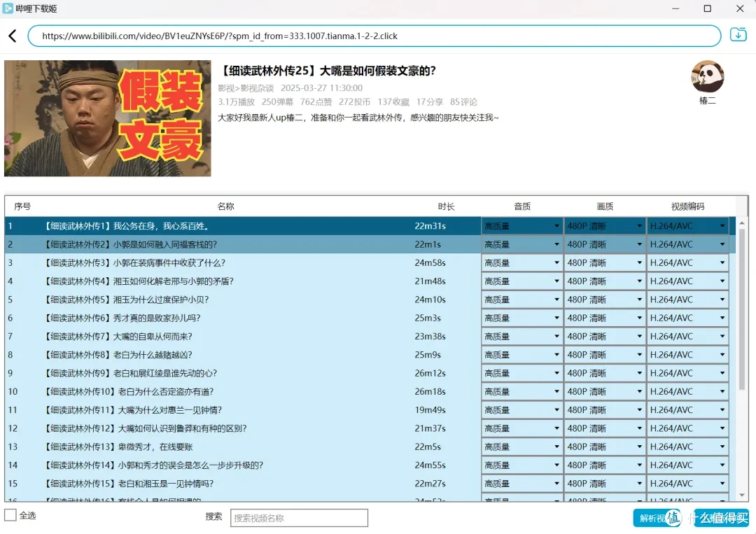Open the 画质 dropdown for row 9
Screen dimensions: 756x534
(605, 373)
